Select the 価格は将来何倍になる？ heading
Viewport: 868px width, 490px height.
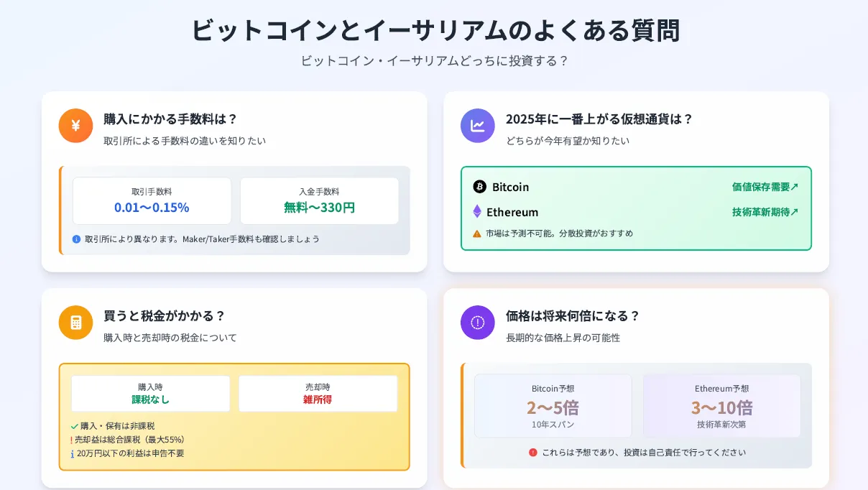[572, 316]
